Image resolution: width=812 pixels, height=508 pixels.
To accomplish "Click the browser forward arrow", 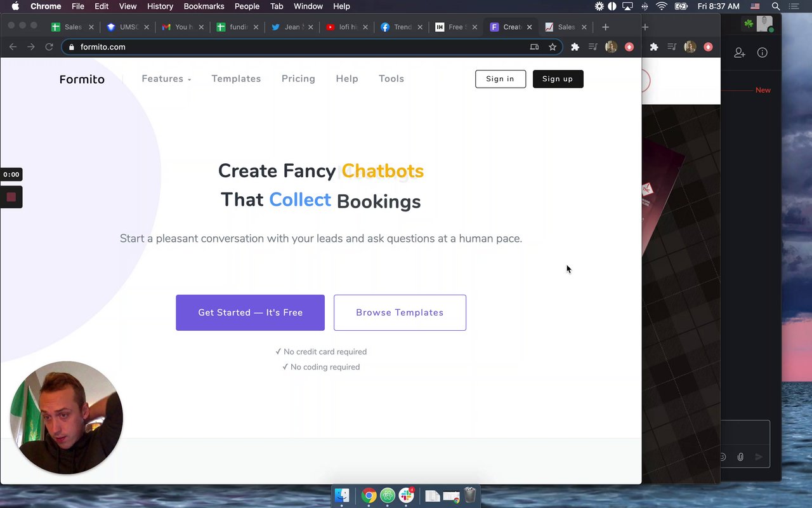I will tap(30, 47).
